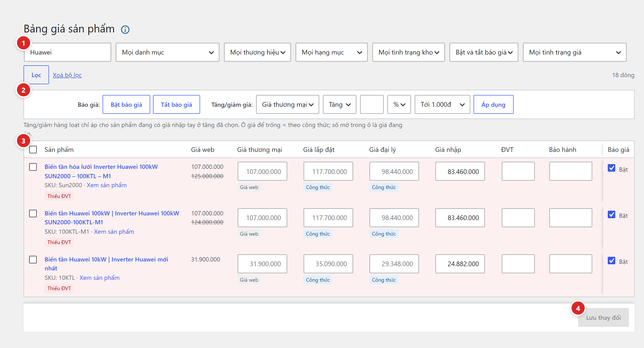The width and height of the screenshot is (644, 348).
Task: Click the info icon beside the page title
Action: [125, 30]
